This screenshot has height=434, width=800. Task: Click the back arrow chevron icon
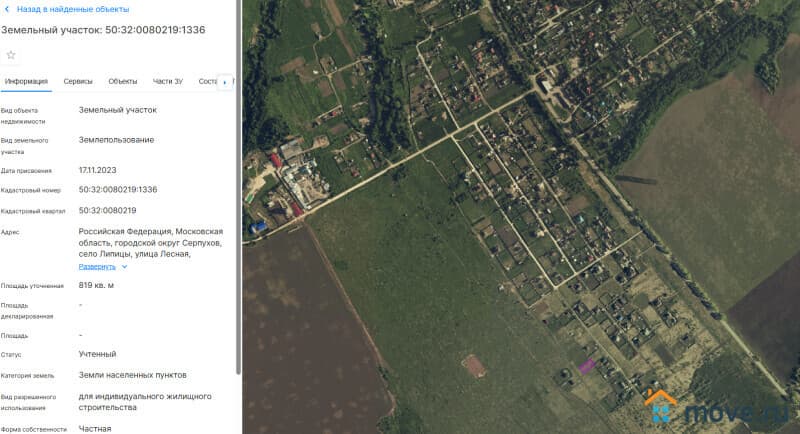tap(8, 8)
